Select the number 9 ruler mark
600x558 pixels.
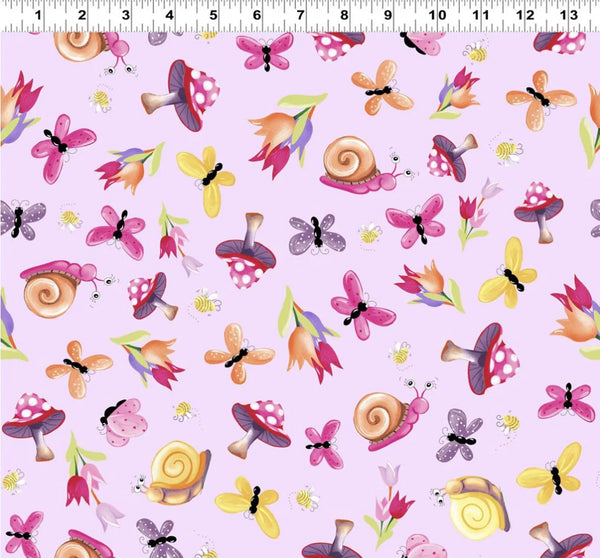(x=388, y=15)
